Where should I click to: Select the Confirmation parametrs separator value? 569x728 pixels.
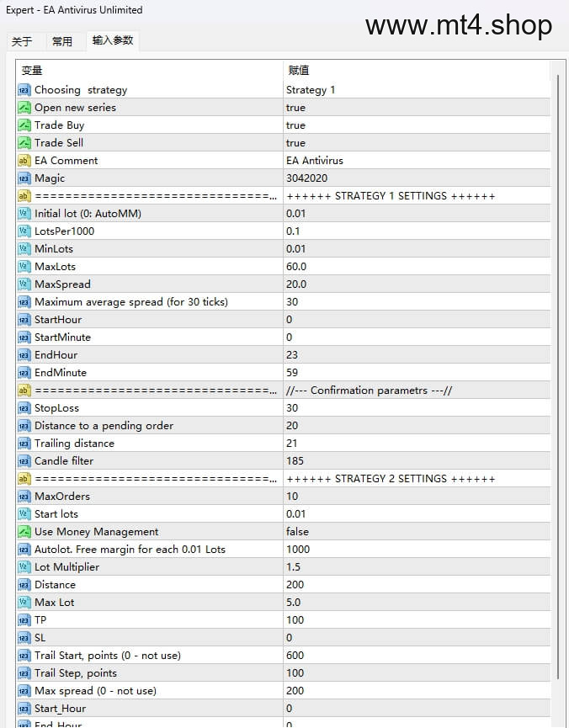pyautogui.click(x=369, y=391)
